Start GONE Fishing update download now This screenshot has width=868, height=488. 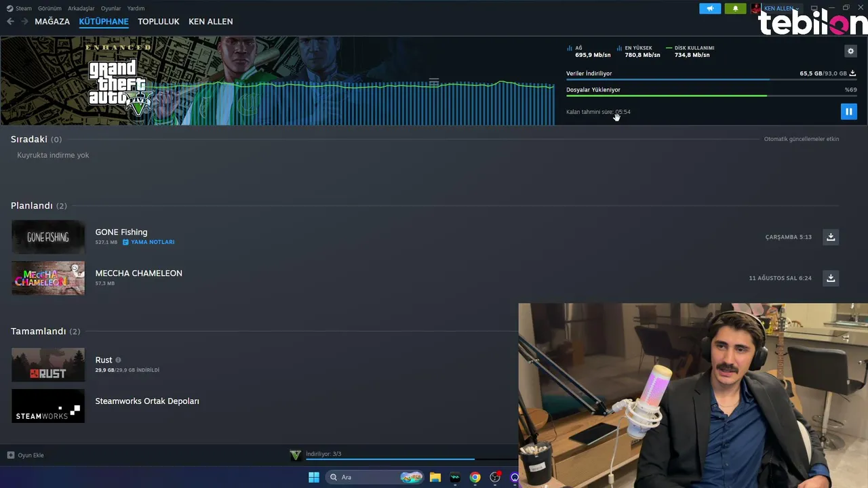831,237
